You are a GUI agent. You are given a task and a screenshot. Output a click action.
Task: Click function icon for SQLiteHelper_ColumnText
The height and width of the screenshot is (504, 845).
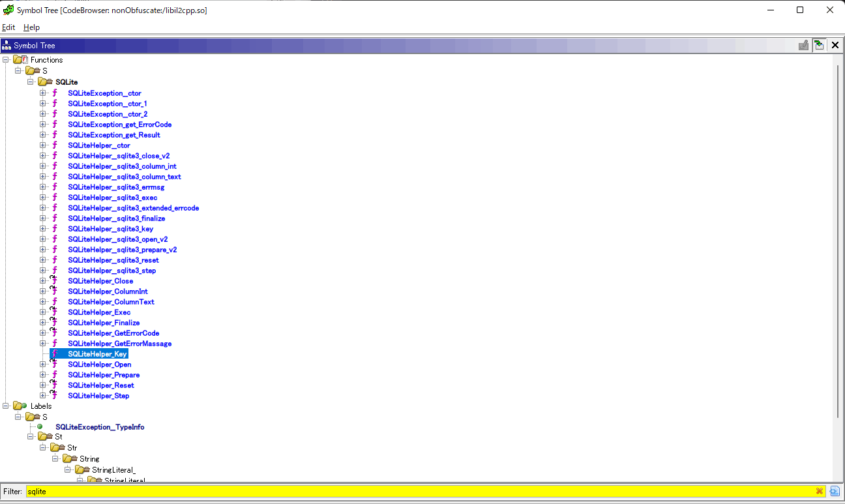coord(55,302)
